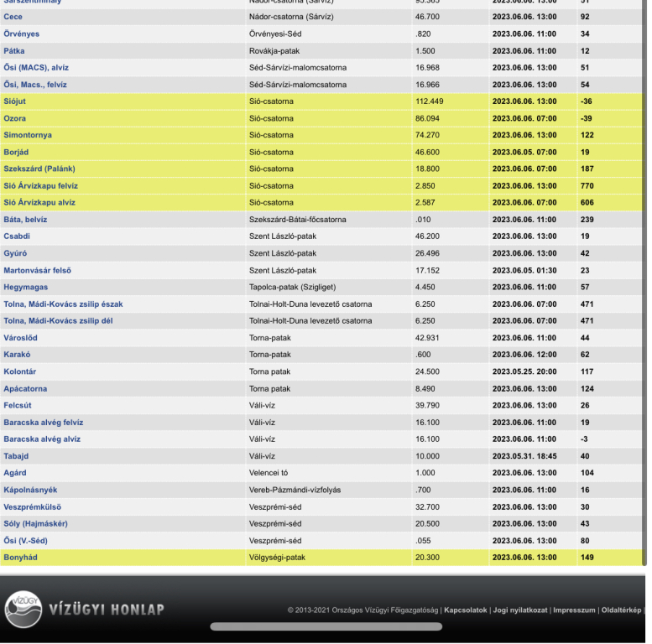Open the Örvényes station link

pos(21,34)
